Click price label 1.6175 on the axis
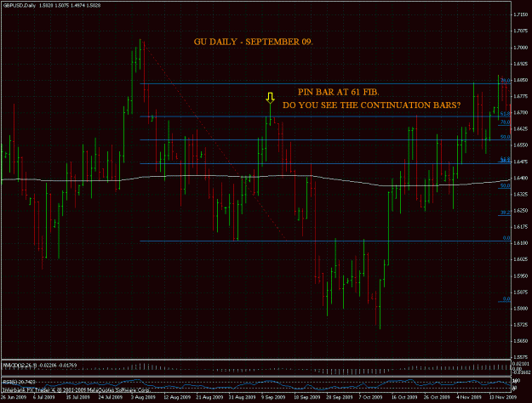Screen dimensions: 532x403 point(520,227)
